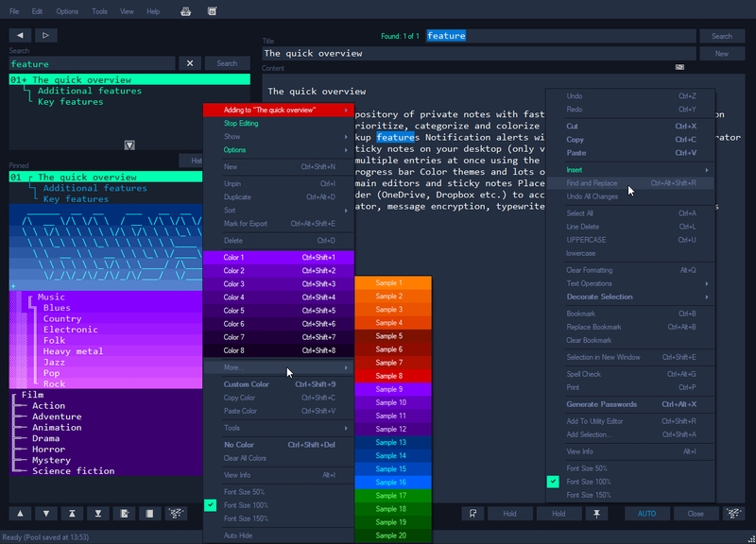Toggle the AUTO button below the editor
This screenshot has width=756, height=544.
pos(646,514)
